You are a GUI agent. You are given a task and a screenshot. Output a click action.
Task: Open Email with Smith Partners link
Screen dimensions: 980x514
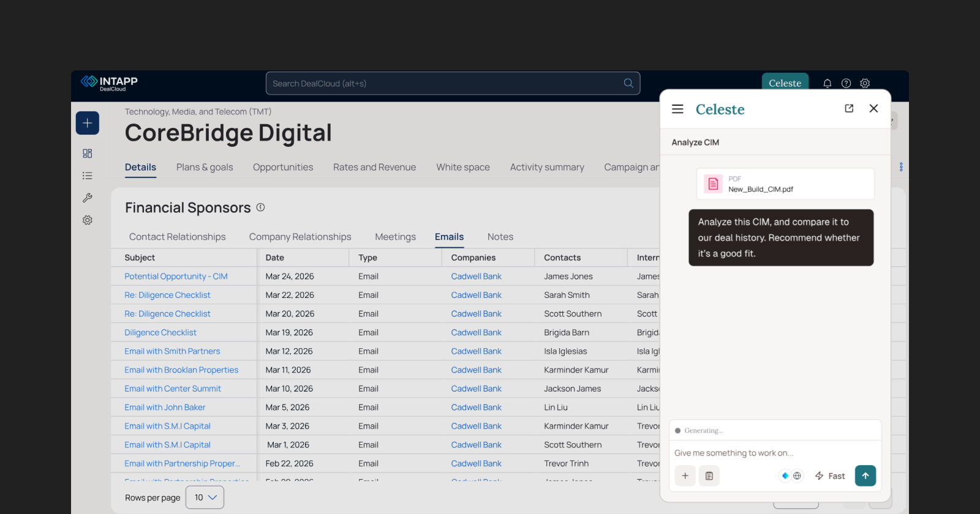point(172,351)
